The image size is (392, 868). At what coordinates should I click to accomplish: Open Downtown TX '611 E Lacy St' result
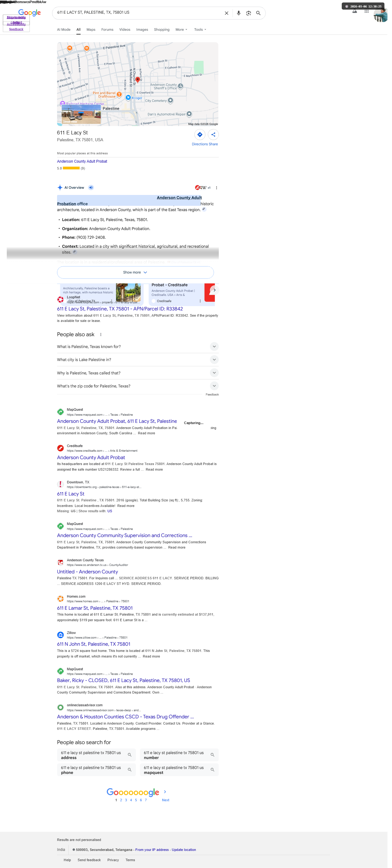tap(71, 494)
